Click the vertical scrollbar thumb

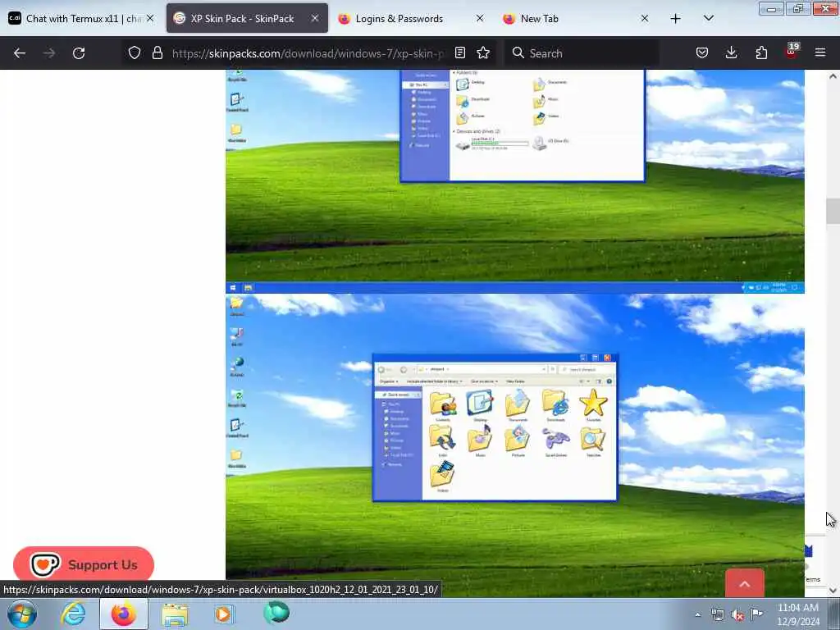coord(833,211)
